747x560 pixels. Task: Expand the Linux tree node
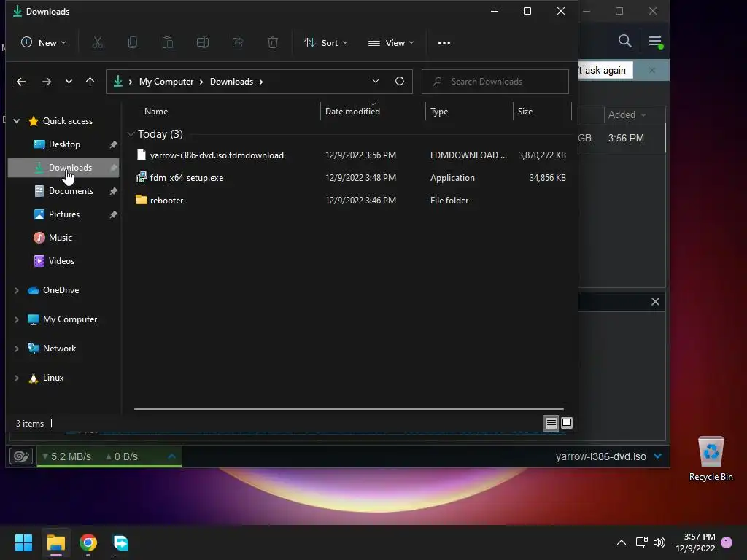pos(17,378)
